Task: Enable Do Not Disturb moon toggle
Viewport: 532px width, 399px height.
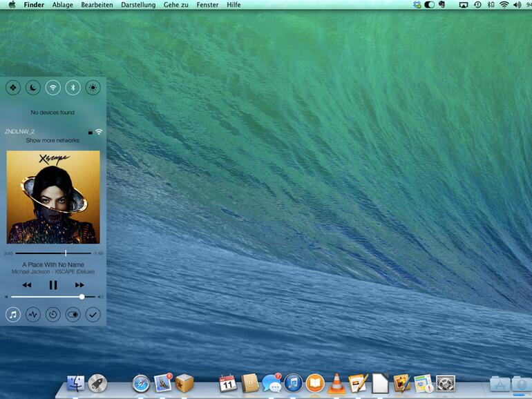Action: point(32,88)
